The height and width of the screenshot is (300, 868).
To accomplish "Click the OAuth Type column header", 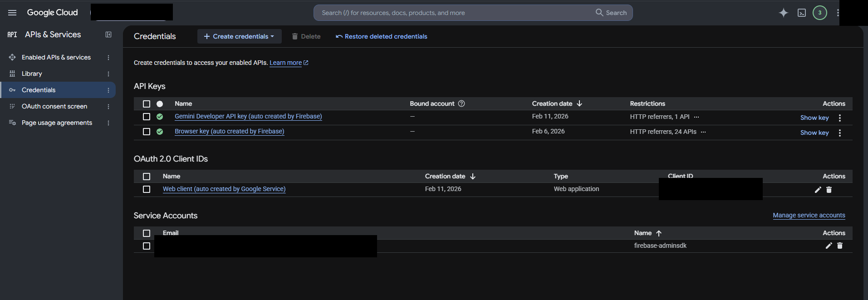I will [561, 176].
